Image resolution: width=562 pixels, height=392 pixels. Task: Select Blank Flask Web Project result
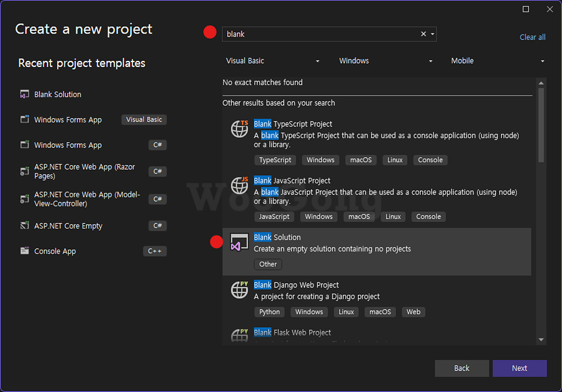(376, 334)
